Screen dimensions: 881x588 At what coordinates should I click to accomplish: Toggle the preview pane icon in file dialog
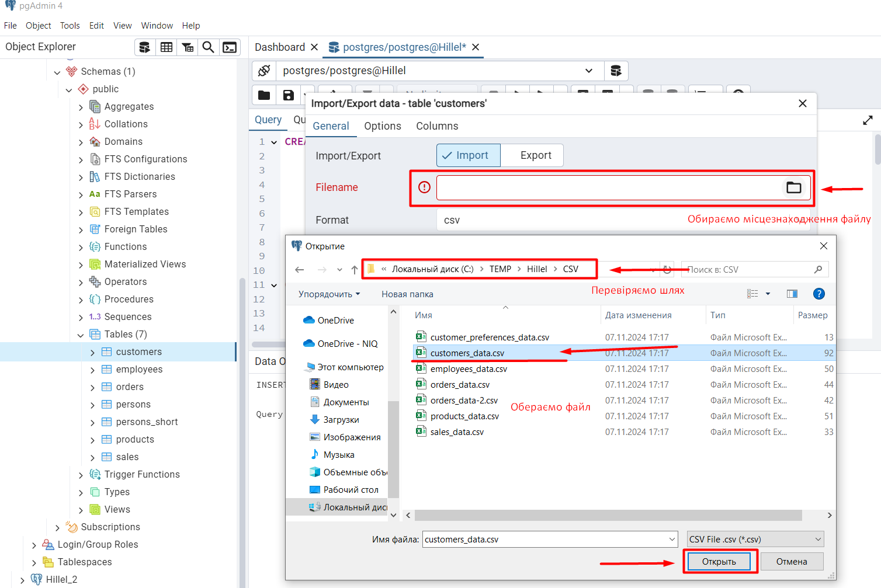(x=792, y=294)
